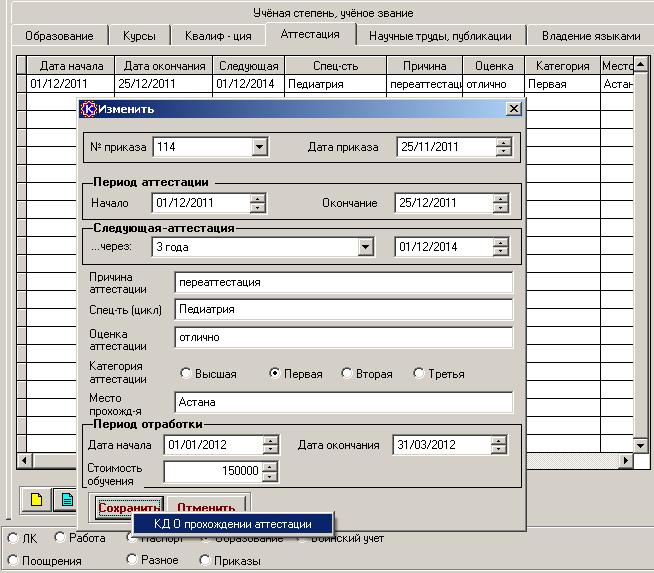The width and height of the screenshot is (654, 573).
Task: Select КД О прохождении аттестации item
Action: (233, 524)
